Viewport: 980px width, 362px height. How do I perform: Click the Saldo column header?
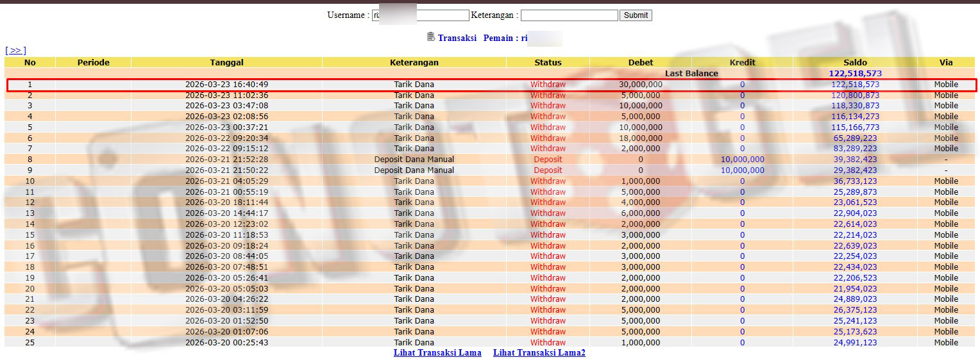coord(855,62)
